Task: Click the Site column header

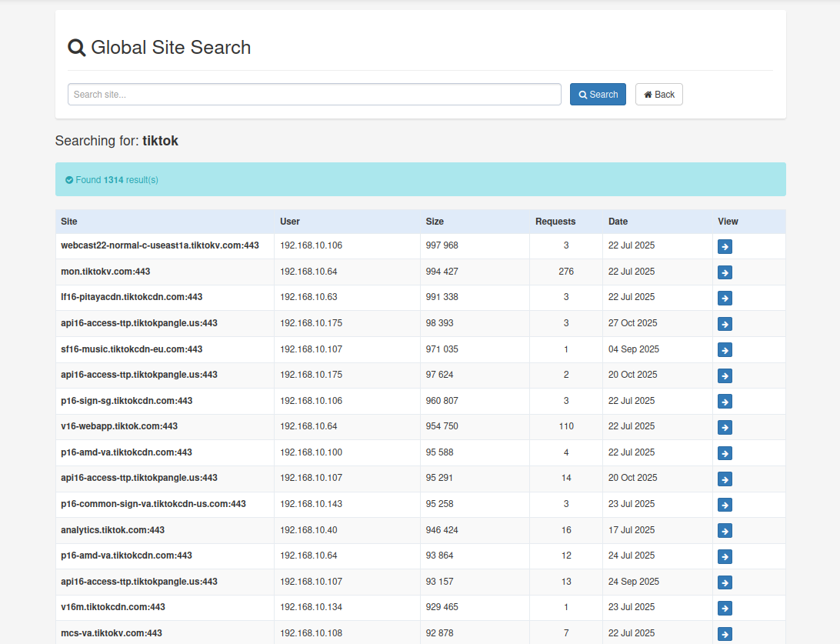Action: click(x=69, y=222)
